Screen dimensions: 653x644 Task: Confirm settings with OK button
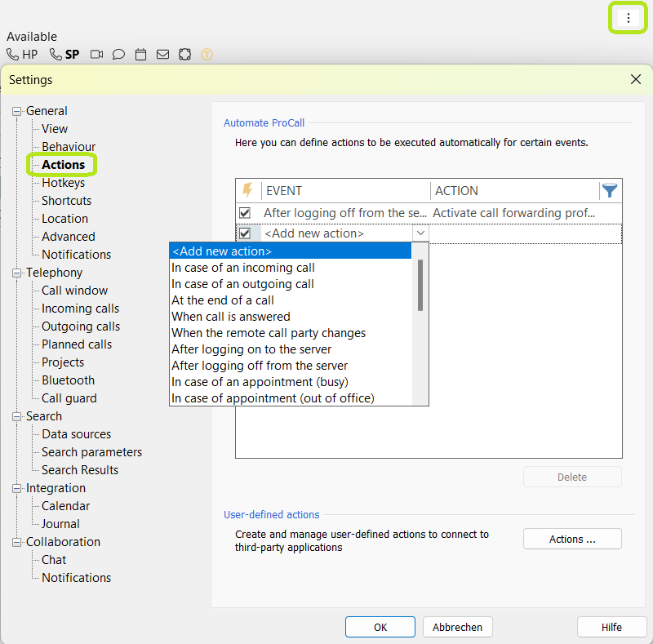[x=380, y=627]
